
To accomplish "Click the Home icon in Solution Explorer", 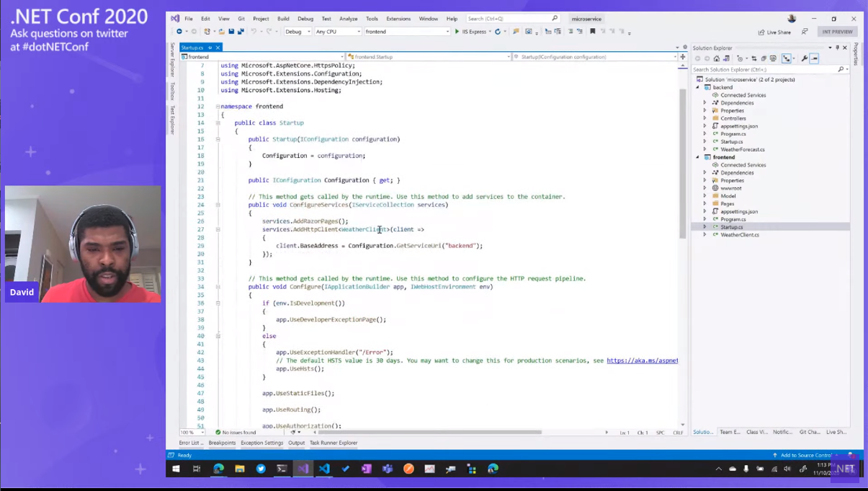I will pyautogui.click(x=717, y=59).
